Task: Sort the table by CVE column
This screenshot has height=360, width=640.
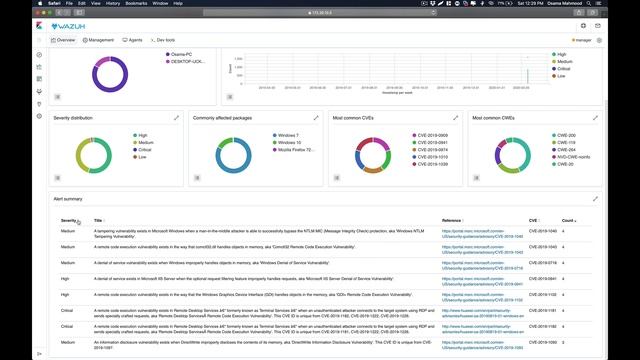Action: pyautogui.click(x=533, y=221)
